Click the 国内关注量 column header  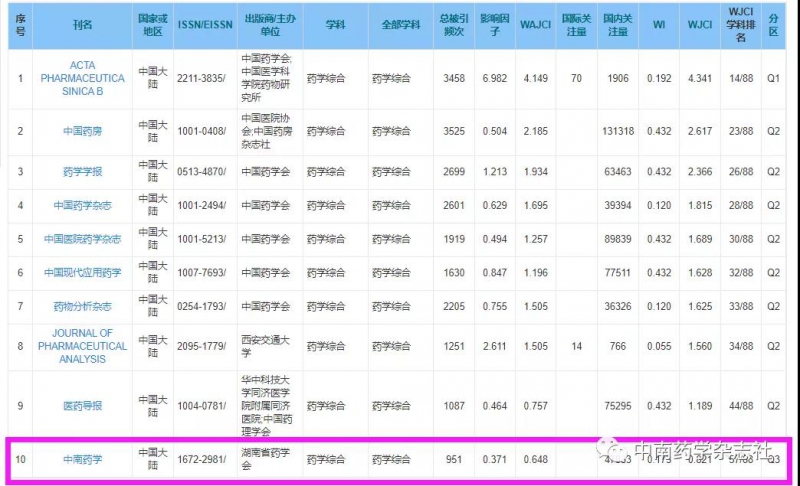pyautogui.click(x=617, y=24)
